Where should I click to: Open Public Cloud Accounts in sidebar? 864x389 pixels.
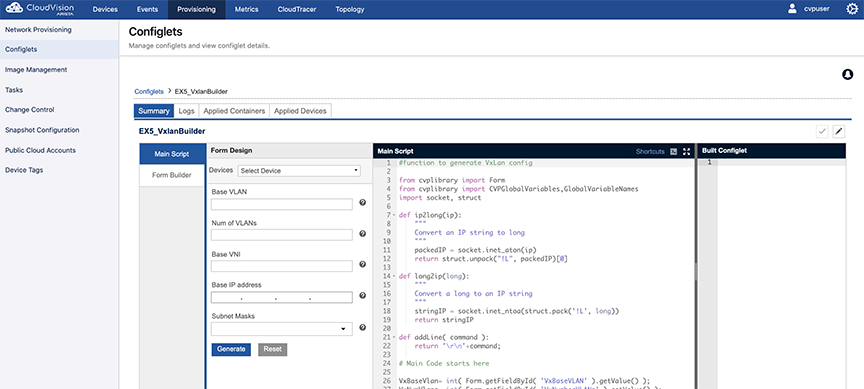[x=60, y=150]
